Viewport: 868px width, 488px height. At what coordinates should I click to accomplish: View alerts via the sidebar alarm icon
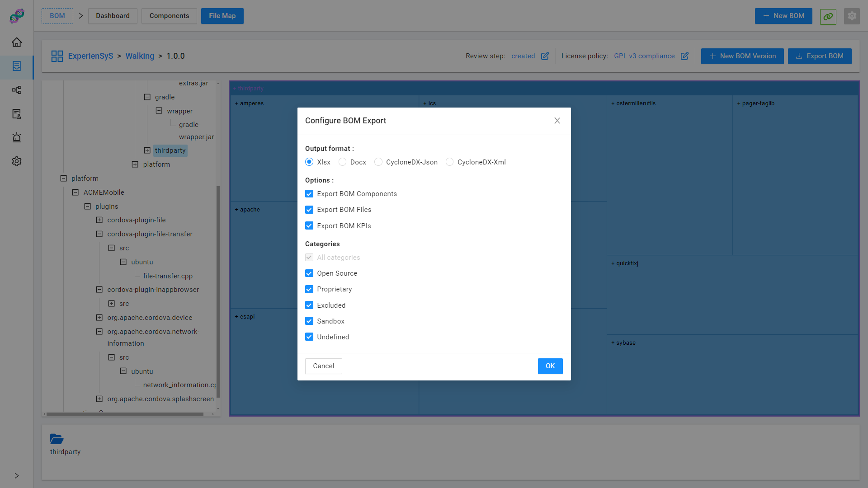pyautogui.click(x=17, y=137)
